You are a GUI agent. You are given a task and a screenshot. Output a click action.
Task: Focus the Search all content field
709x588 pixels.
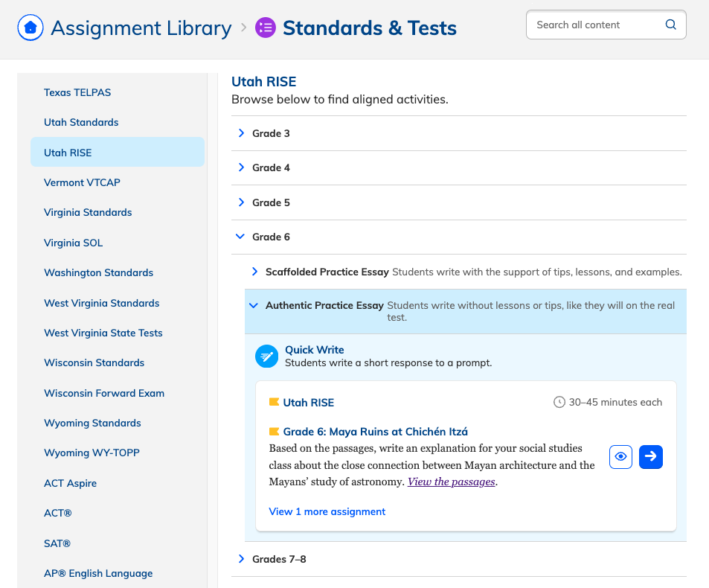point(606,25)
